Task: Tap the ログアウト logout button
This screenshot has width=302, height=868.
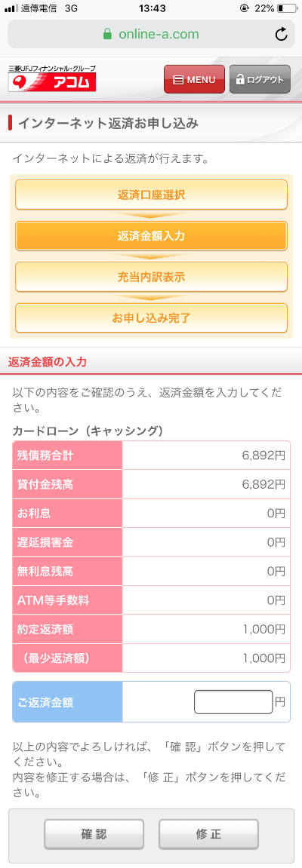Action: (260, 79)
